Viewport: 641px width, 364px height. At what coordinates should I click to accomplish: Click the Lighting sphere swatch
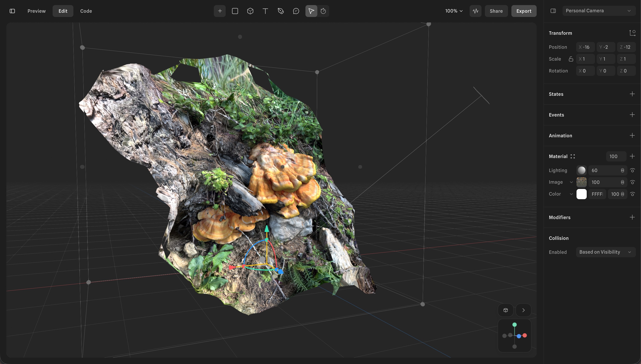coord(581,171)
